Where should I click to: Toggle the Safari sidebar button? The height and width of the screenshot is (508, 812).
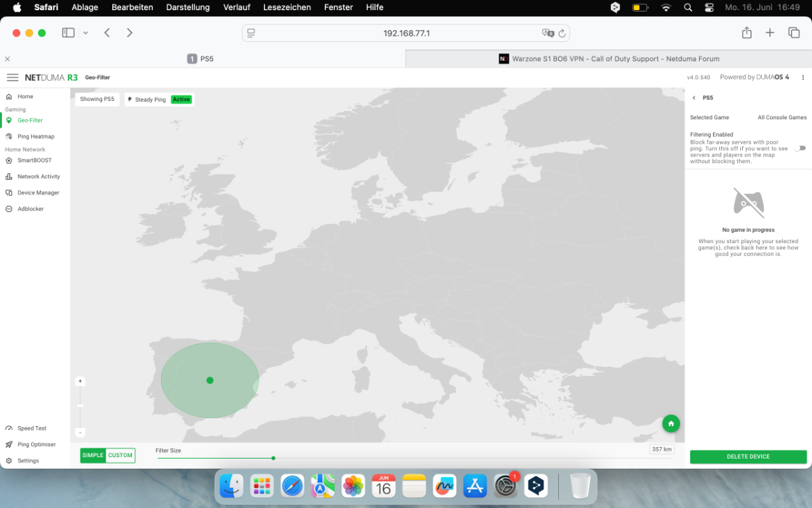pyautogui.click(x=68, y=33)
